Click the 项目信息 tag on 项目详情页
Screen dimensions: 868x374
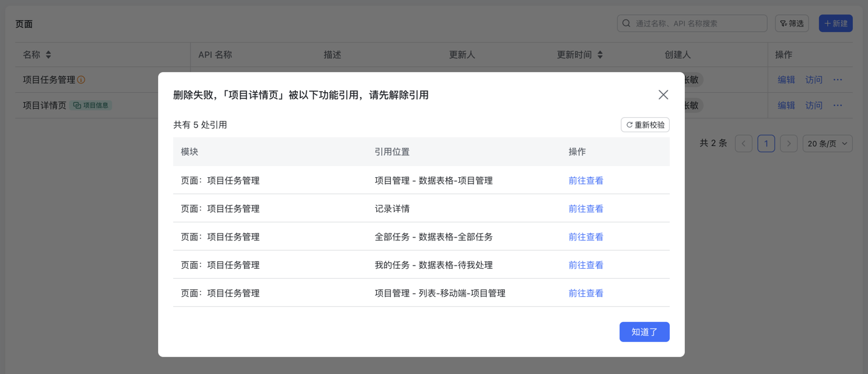(91, 105)
